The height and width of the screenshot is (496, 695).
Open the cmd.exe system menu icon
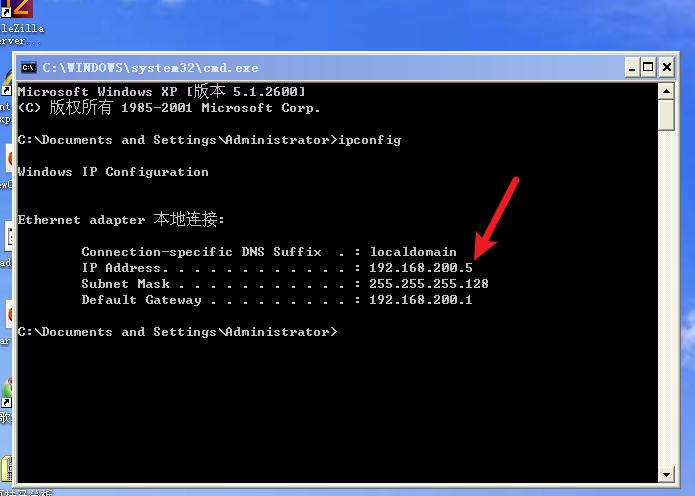(x=28, y=67)
